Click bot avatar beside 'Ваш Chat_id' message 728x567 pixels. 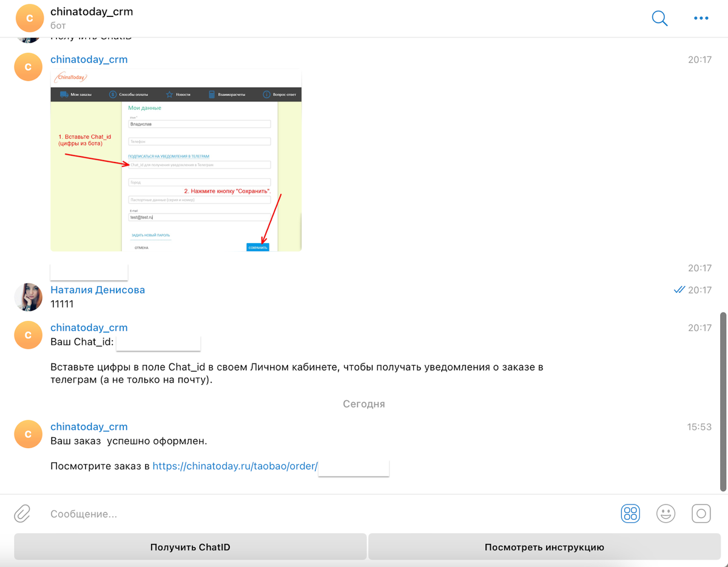(28, 335)
